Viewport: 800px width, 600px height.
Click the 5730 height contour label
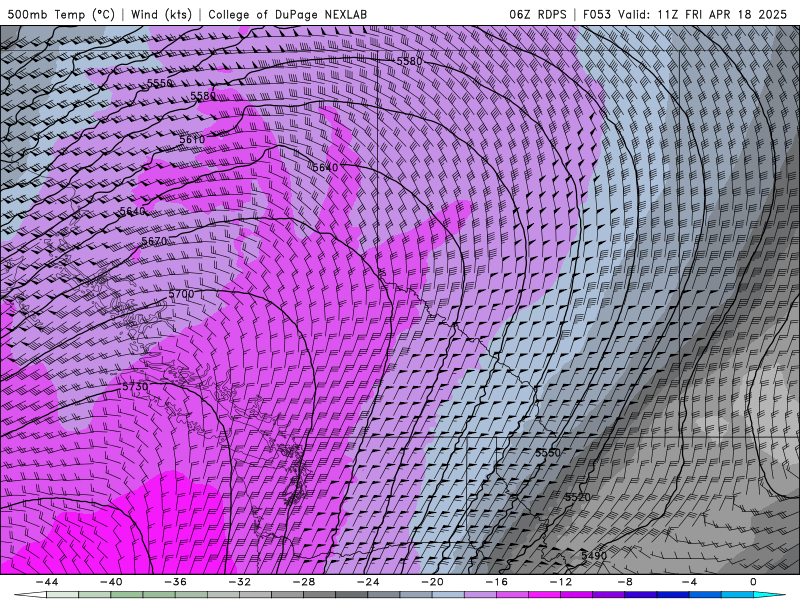[135, 387]
